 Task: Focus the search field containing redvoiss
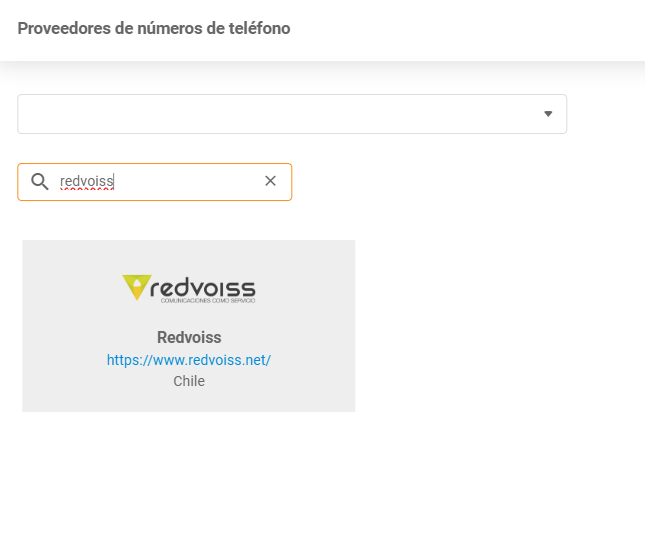pyautogui.click(x=160, y=182)
